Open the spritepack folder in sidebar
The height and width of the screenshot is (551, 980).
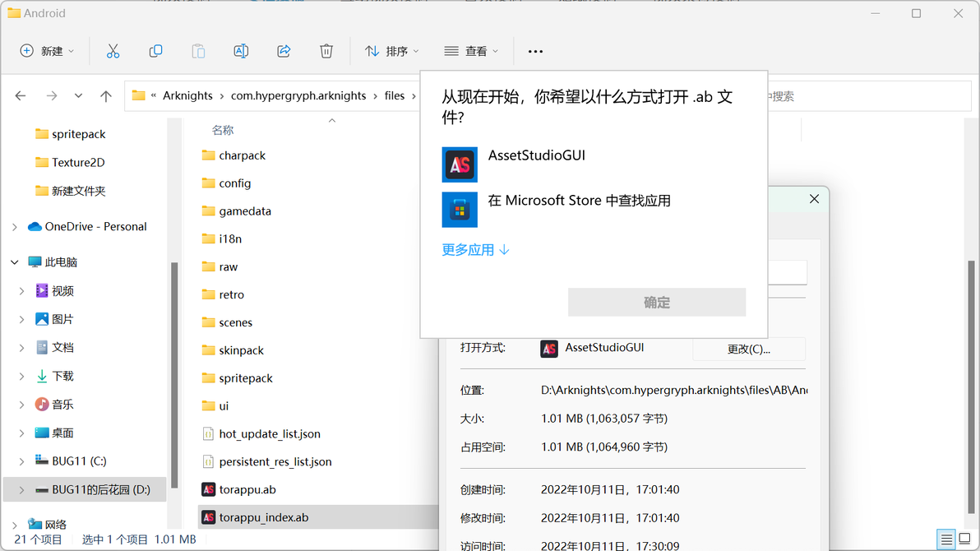pyautogui.click(x=79, y=134)
